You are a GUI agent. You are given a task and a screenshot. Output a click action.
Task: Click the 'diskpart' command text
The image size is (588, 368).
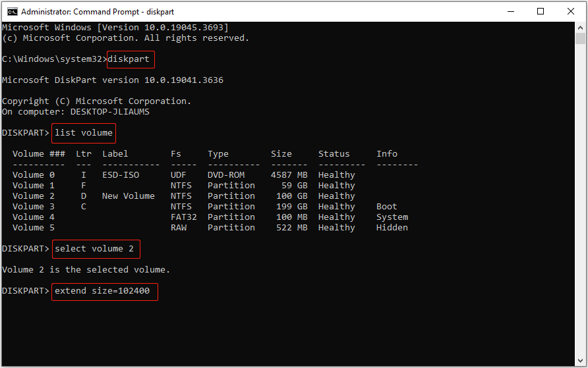coord(129,59)
